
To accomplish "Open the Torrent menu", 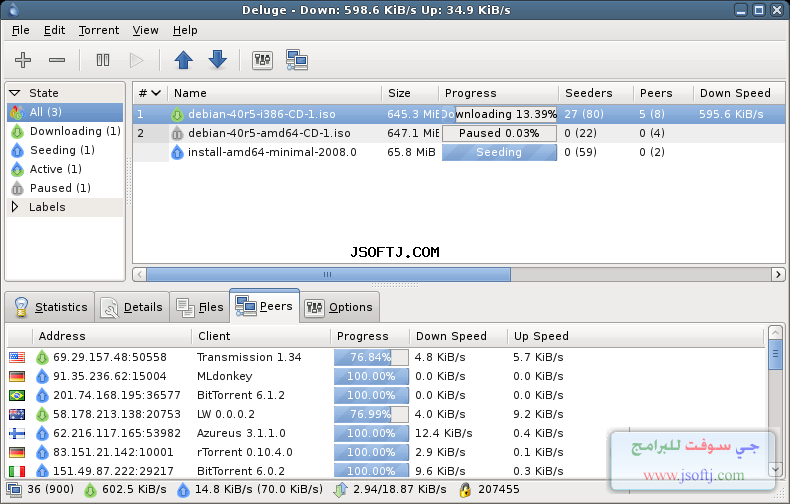I will [99, 30].
